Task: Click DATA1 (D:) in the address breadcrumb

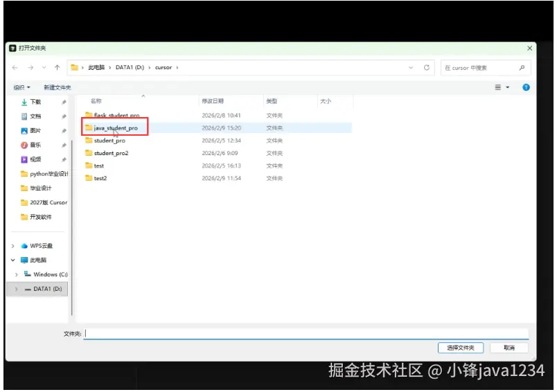Action: coord(130,67)
